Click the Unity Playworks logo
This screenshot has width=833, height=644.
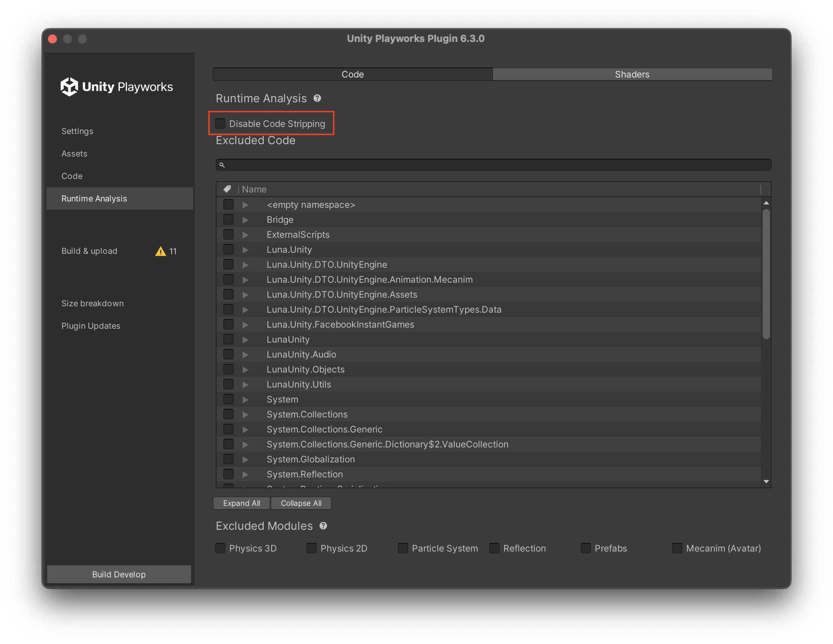[x=117, y=87]
